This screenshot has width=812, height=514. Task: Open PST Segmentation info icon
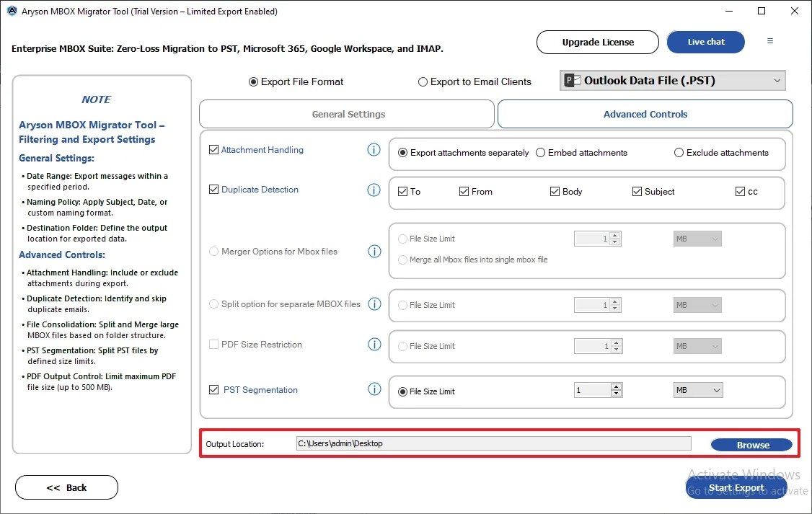coord(374,389)
